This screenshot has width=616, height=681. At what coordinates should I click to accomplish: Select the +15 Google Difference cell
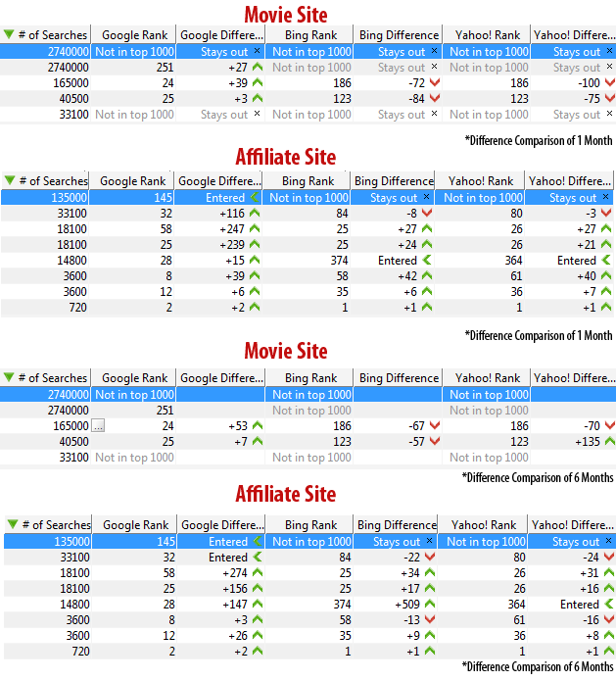[x=218, y=260]
